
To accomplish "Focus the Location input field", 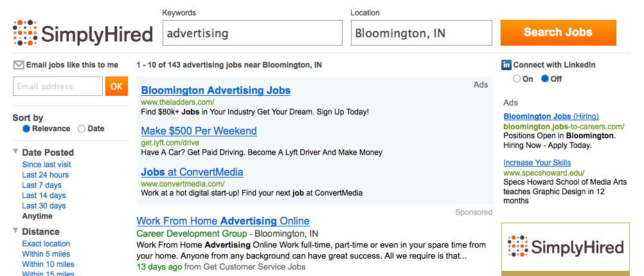I will 422,33.
